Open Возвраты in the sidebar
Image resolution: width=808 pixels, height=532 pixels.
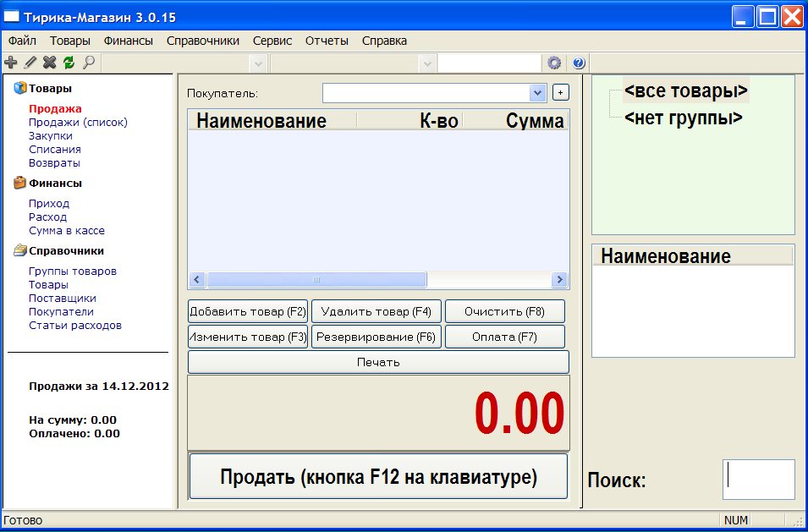pos(54,162)
